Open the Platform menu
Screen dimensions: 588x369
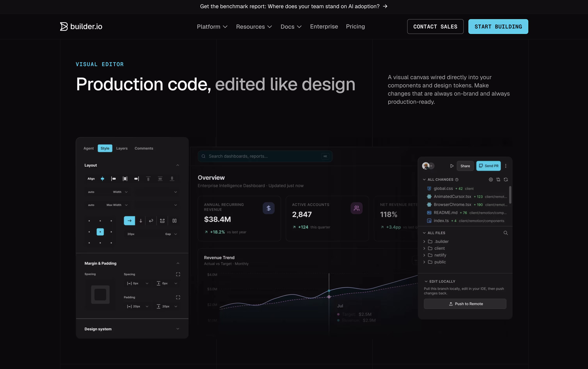pyautogui.click(x=212, y=27)
